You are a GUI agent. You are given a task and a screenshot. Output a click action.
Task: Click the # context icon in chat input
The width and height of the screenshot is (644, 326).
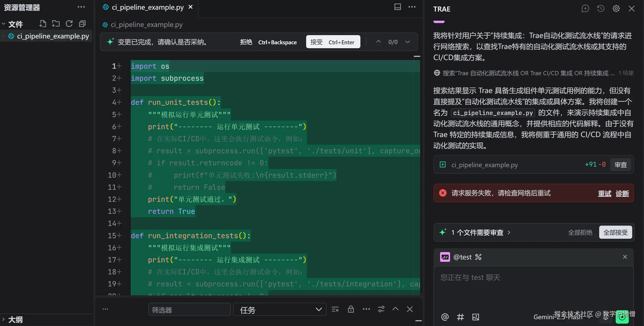click(x=460, y=317)
